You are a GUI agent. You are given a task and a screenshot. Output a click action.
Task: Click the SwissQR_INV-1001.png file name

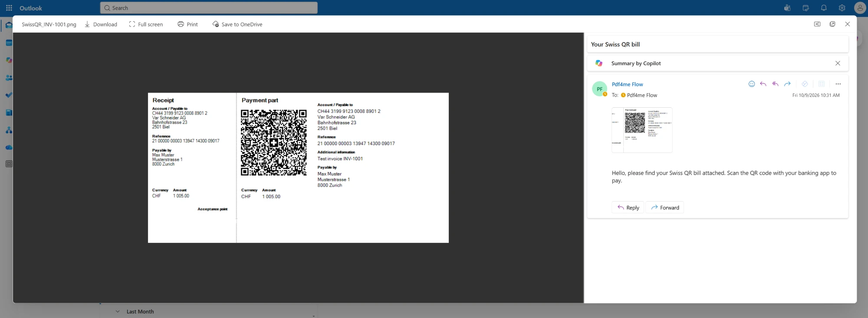coord(49,24)
